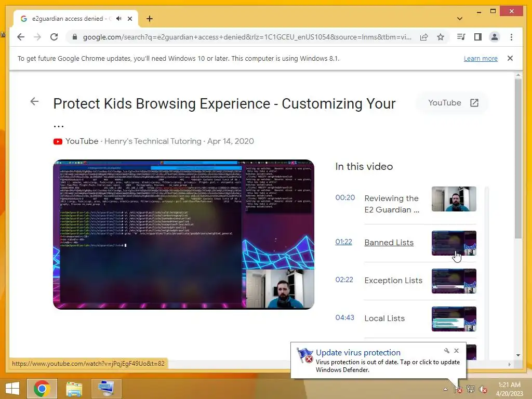The height and width of the screenshot is (399, 532).
Task: Click the page vertical scrollbar thumb
Action: (x=518, y=158)
